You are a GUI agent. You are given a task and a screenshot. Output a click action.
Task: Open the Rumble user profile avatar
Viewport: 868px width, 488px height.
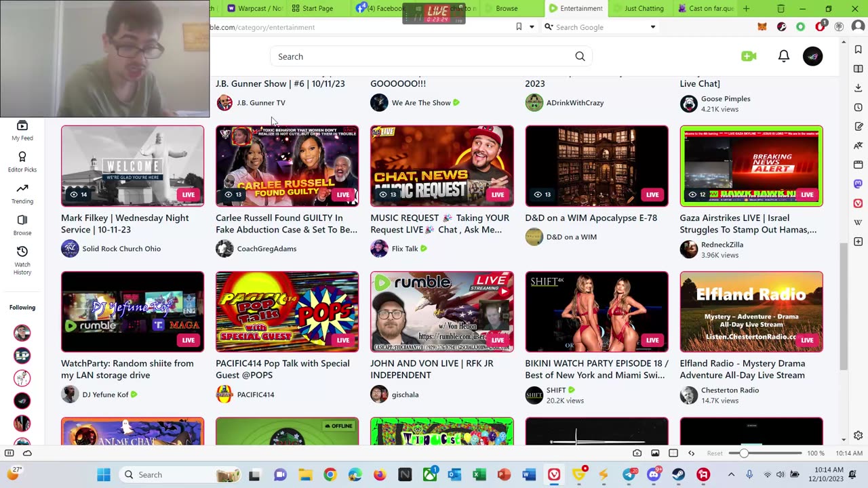coord(812,56)
